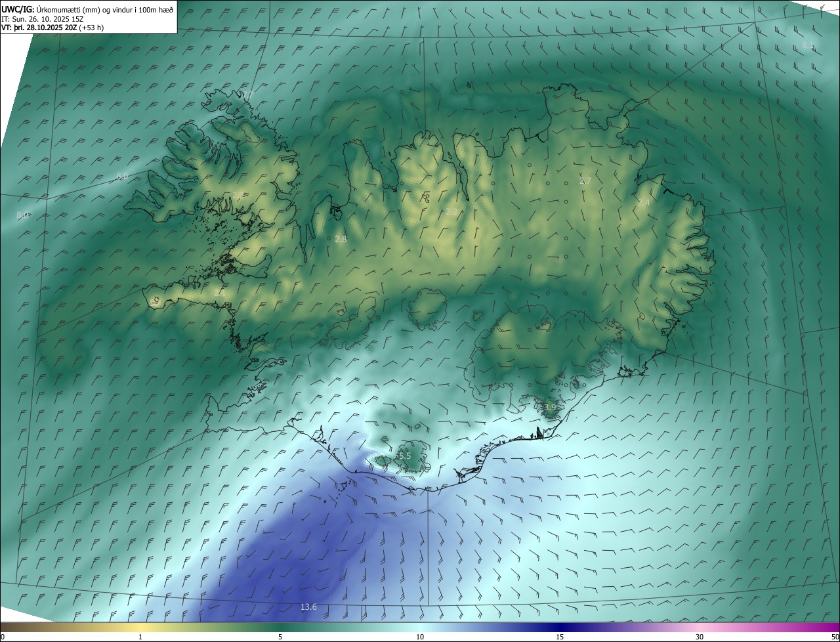
Task: Click the 13.6 value on the map
Action: point(308,607)
